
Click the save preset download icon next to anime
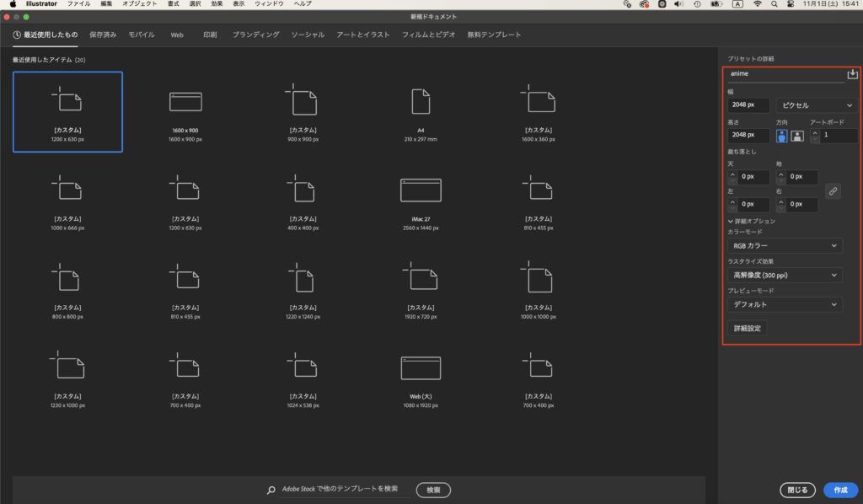[x=852, y=73]
